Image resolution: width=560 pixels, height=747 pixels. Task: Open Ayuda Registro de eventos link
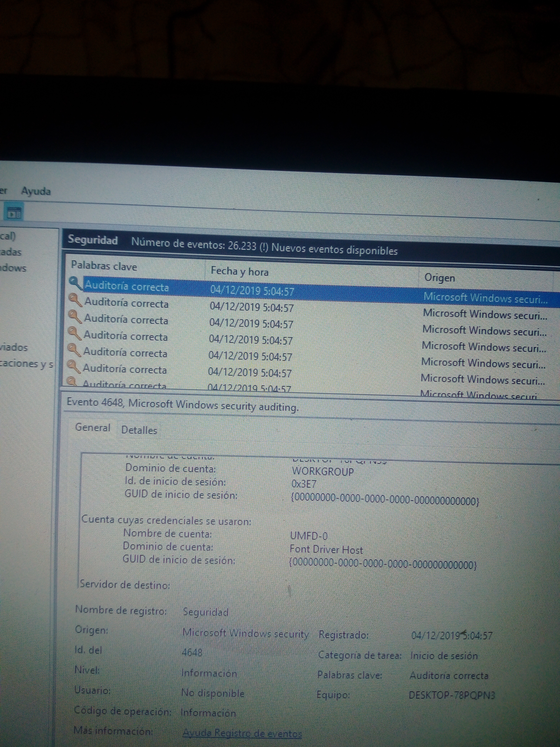pos(242,733)
